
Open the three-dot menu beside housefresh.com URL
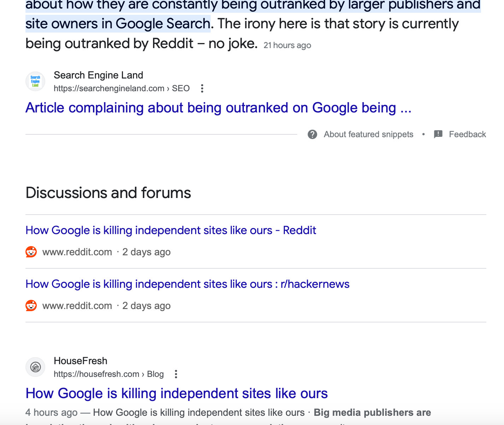(176, 374)
